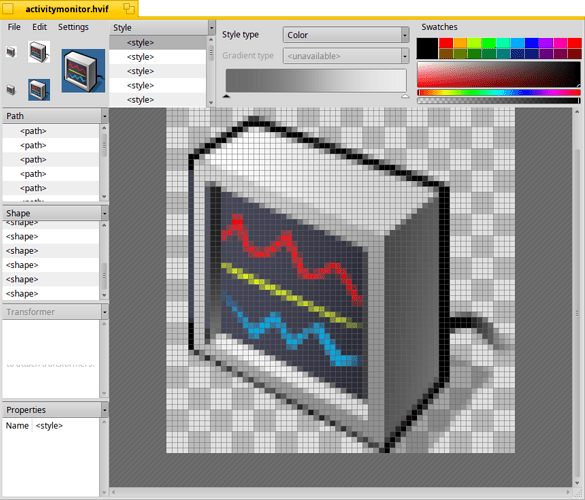
Task: Open the Path panel menu arrow
Action: coord(104,116)
